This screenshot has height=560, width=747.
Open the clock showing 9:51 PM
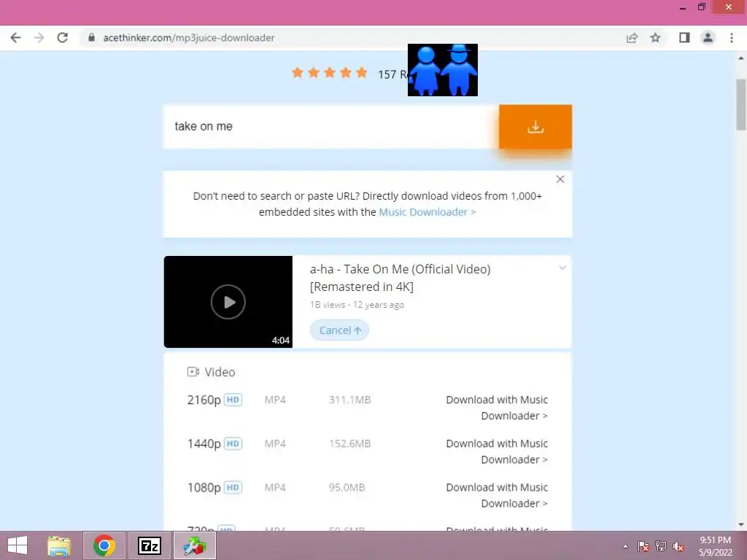coord(715,546)
